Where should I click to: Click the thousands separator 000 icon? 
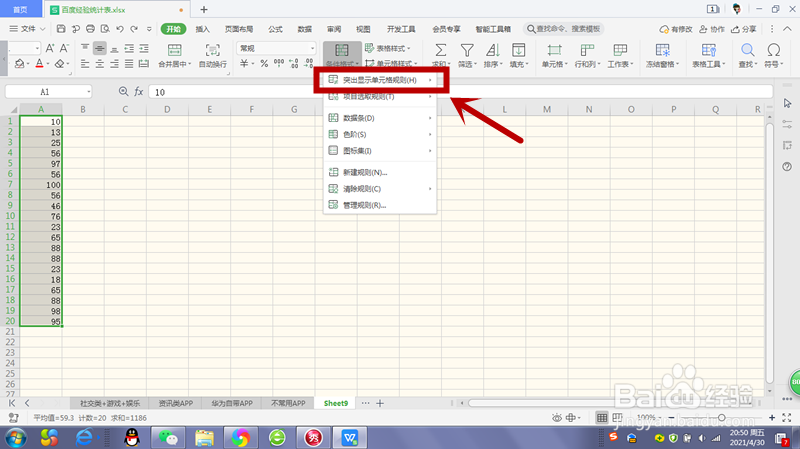[279, 64]
